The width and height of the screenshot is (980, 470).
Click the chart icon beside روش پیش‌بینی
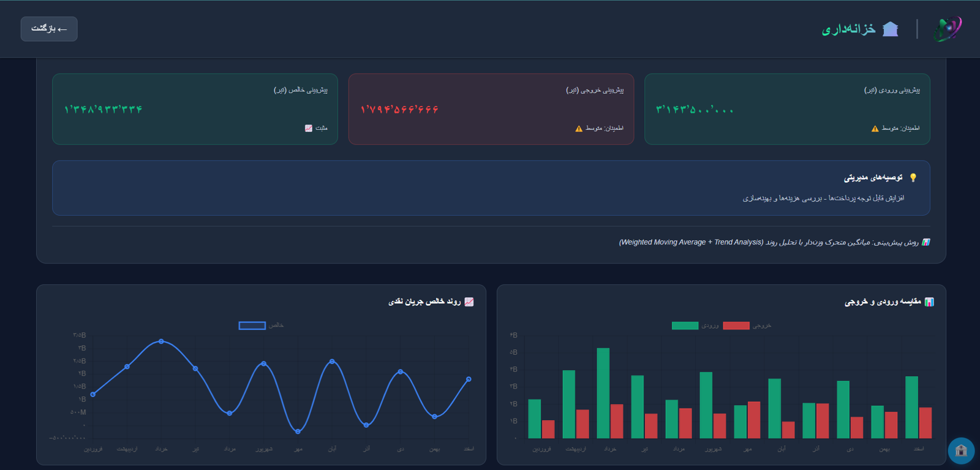[x=925, y=242]
